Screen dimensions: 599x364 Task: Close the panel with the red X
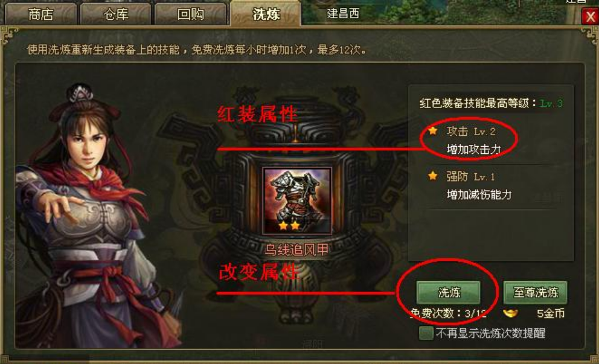[x=590, y=16]
